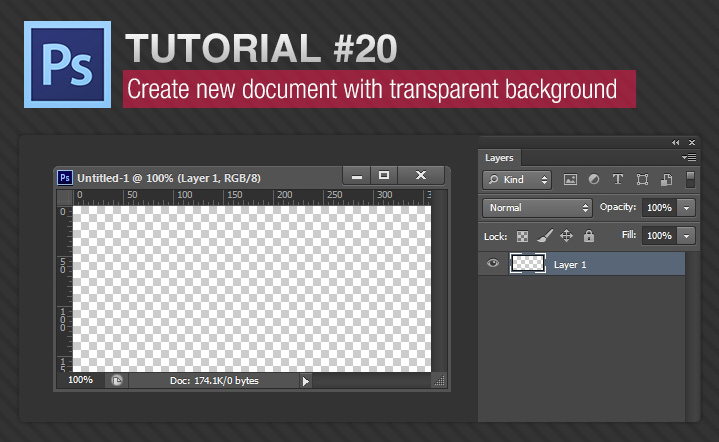Toggle the lock all padlock
719x442 pixels.
pyautogui.click(x=589, y=236)
